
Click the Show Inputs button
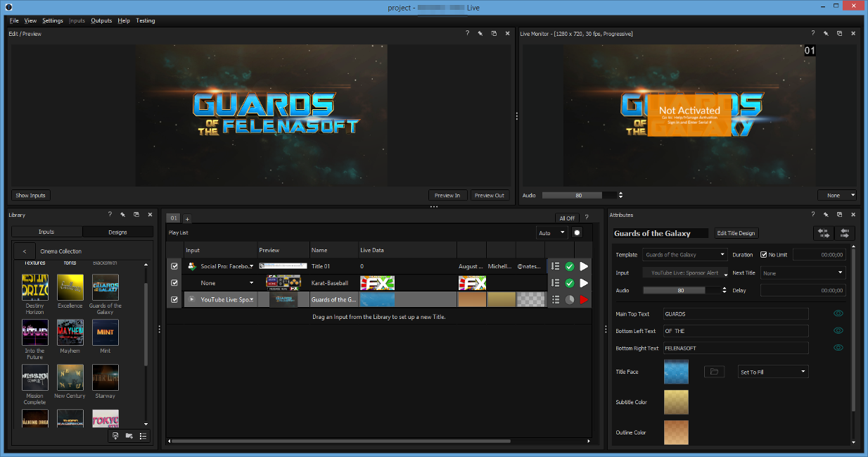point(31,196)
